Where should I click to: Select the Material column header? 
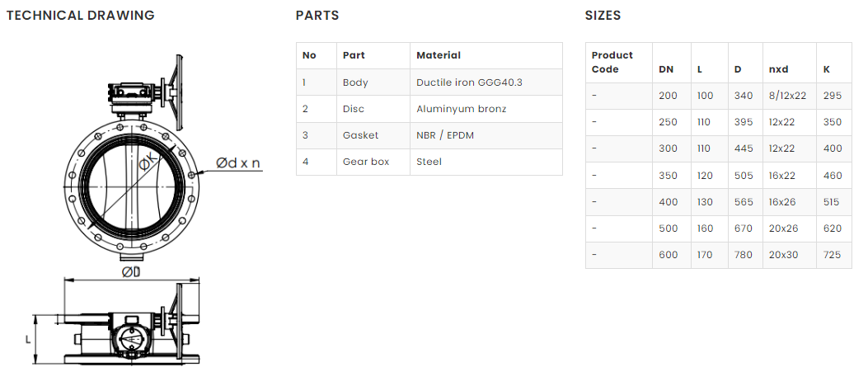point(438,55)
